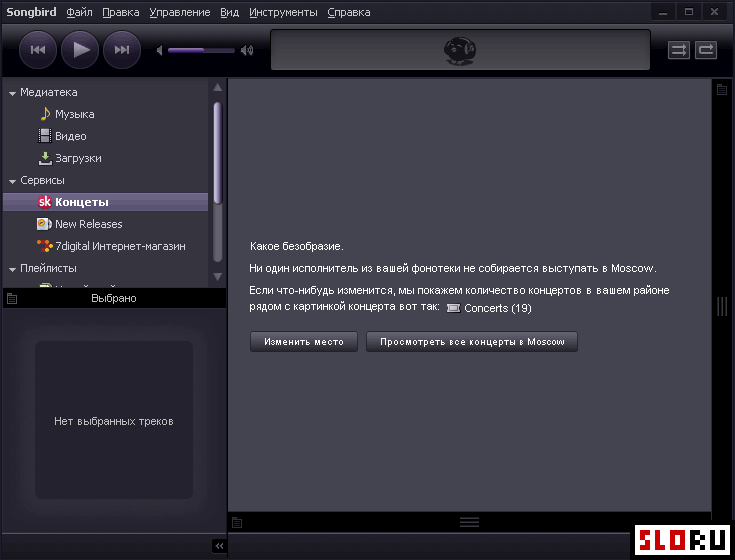Screen dimensions: 735x560
Task: Click the bottom pane grippy handle
Action: (469, 522)
